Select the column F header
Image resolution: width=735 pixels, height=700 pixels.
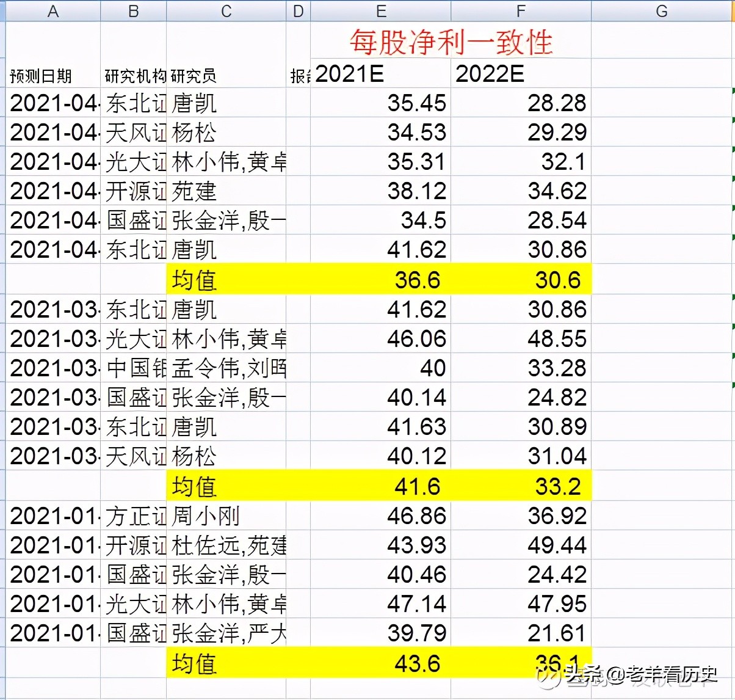click(520, 10)
